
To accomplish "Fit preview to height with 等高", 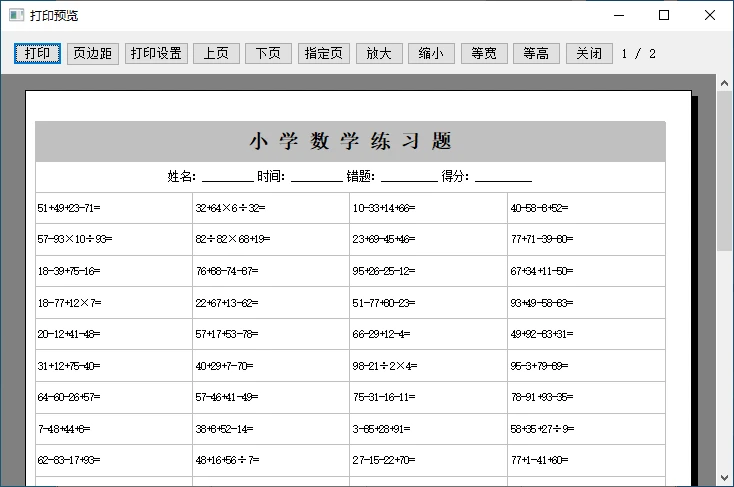I will pyautogui.click(x=536, y=54).
